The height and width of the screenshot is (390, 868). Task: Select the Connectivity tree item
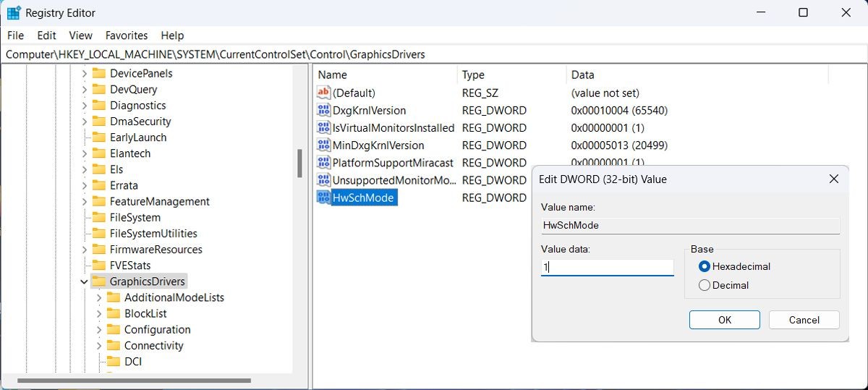point(154,345)
